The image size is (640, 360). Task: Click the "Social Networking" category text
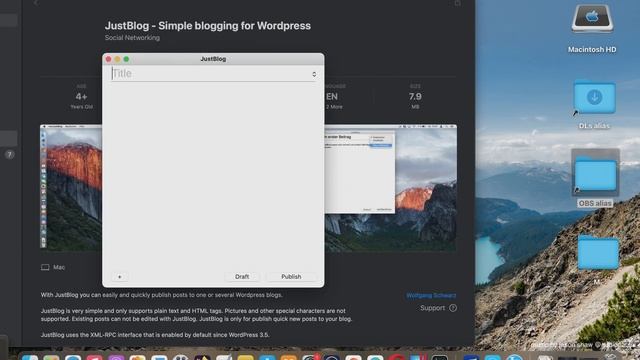click(132, 38)
